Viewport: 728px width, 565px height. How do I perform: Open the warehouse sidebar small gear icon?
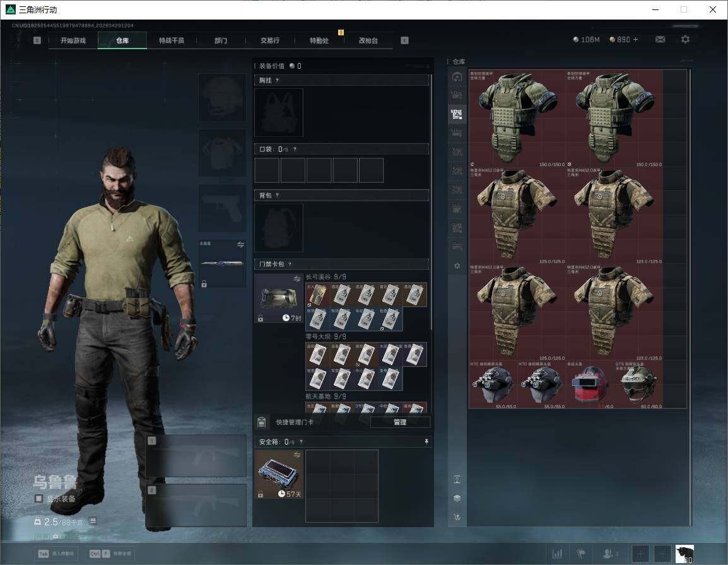(457, 265)
